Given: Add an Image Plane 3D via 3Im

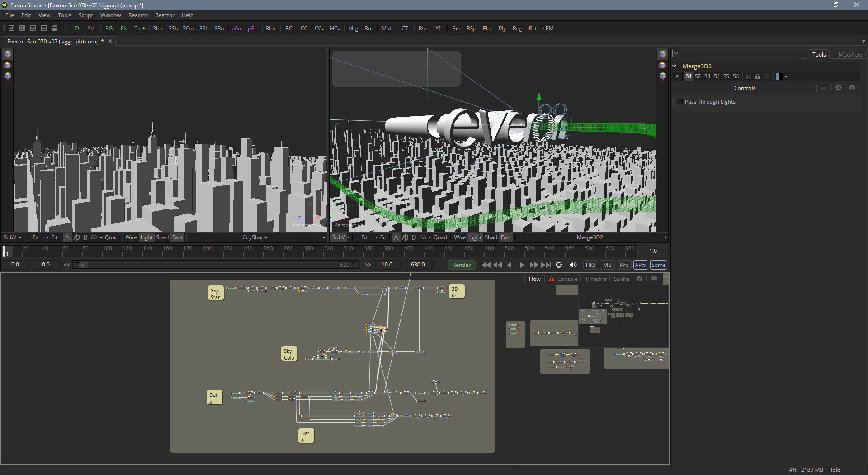Looking at the screenshot, I should pos(157,28).
